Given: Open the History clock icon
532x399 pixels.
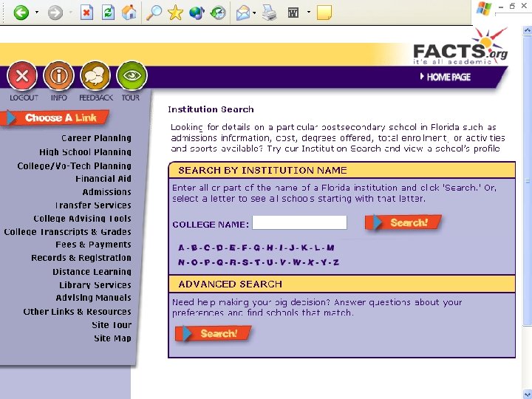Looking at the screenshot, I should point(218,13).
